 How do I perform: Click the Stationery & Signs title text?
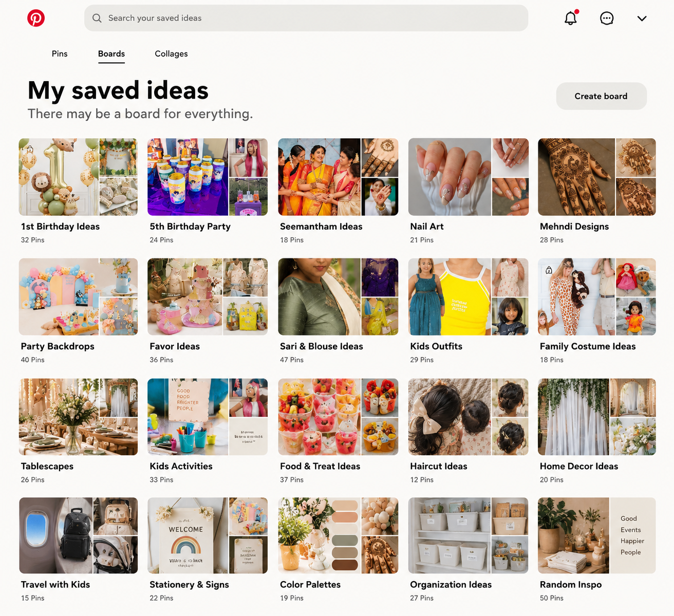pyautogui.click(x=189, y=585)
